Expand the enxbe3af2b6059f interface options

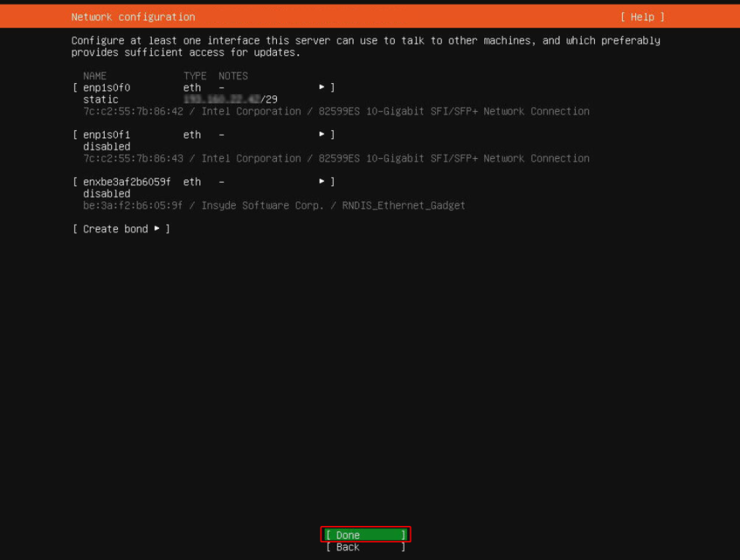(321, 181)
